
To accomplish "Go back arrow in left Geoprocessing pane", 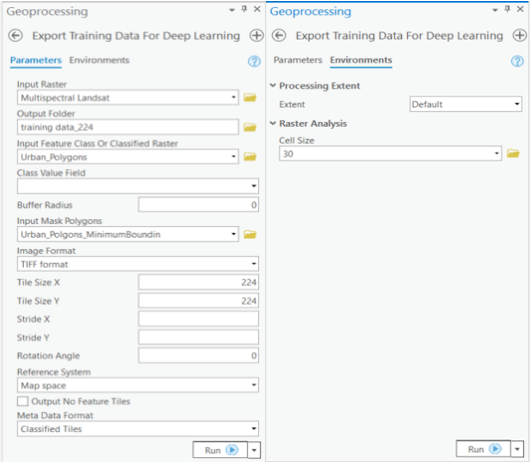I will pos(16,35).
